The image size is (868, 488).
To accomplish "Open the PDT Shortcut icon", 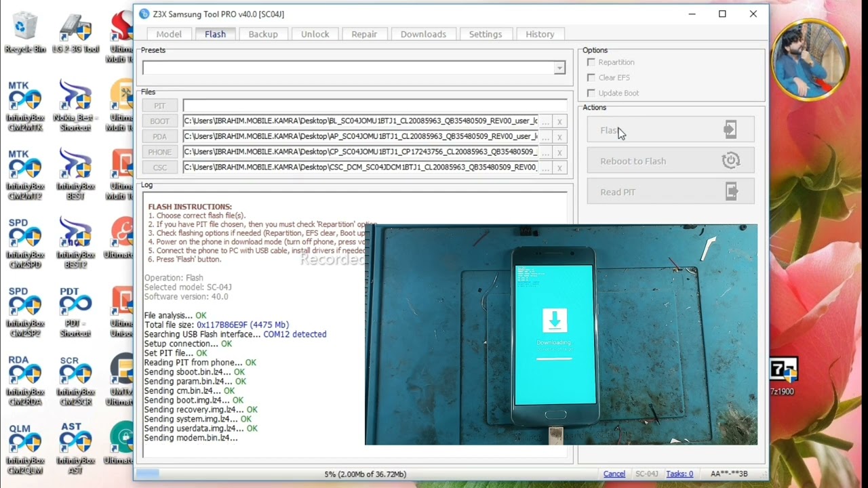I will click(x=75, y=312).
